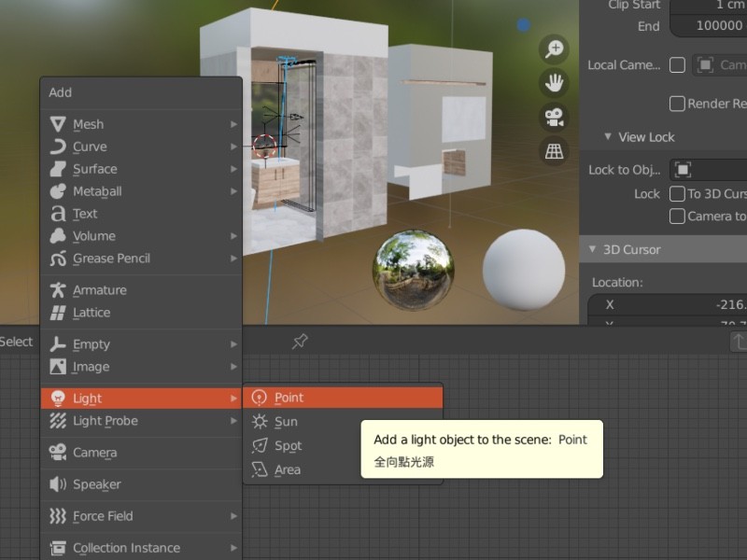
Task: Enable the Local Camera checkbox
Action: pos(678,65)
